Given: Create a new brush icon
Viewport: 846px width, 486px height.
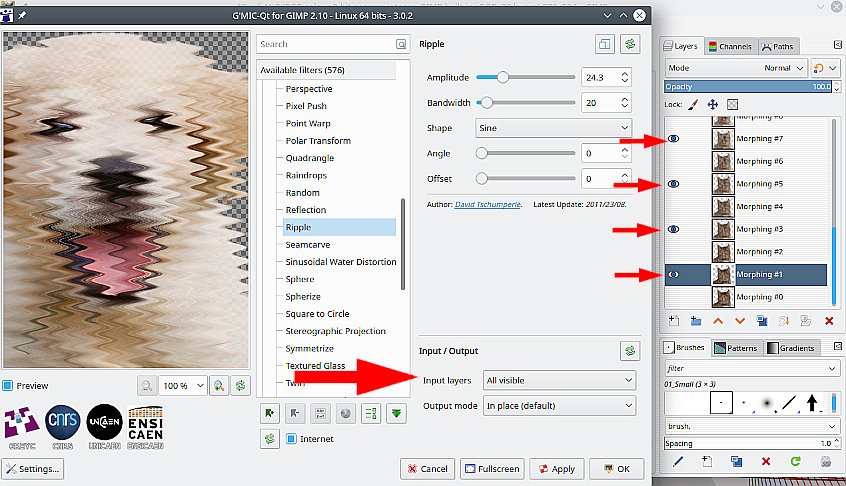Looking at the screenshot, I should pos(707,461).
